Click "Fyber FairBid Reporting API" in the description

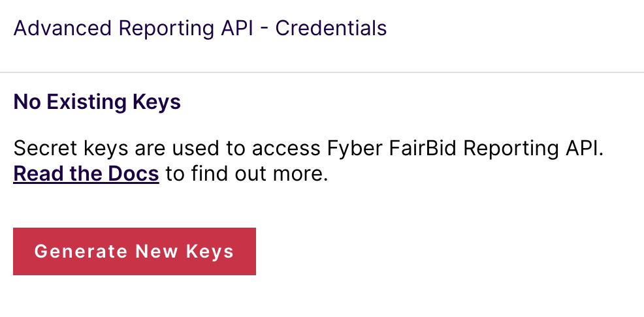(x=465, y=149)
